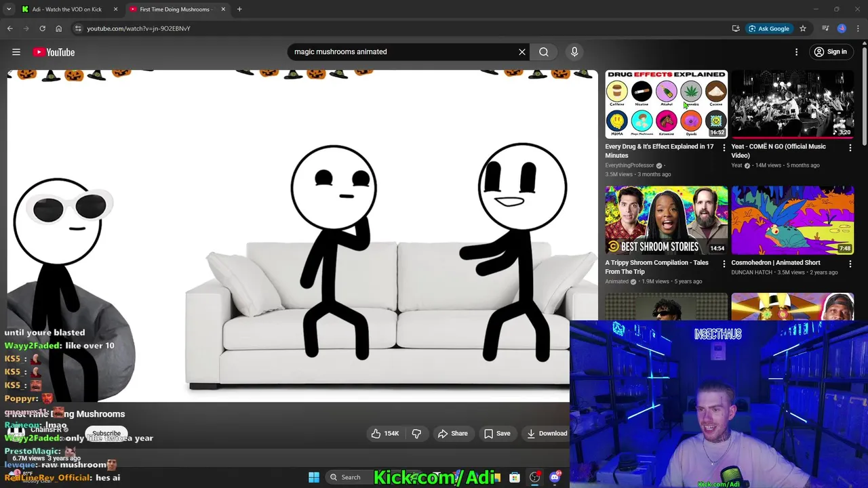Image resolution: width=868 pixels, height=488 pixels.
Task: Open a new browser tab
Action: tap(239, 9)
